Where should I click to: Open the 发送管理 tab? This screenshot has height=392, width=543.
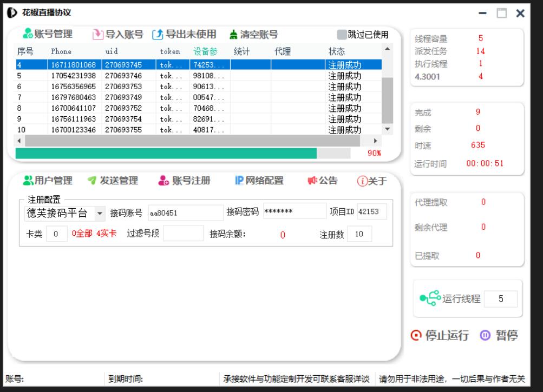tap(113, 181)
